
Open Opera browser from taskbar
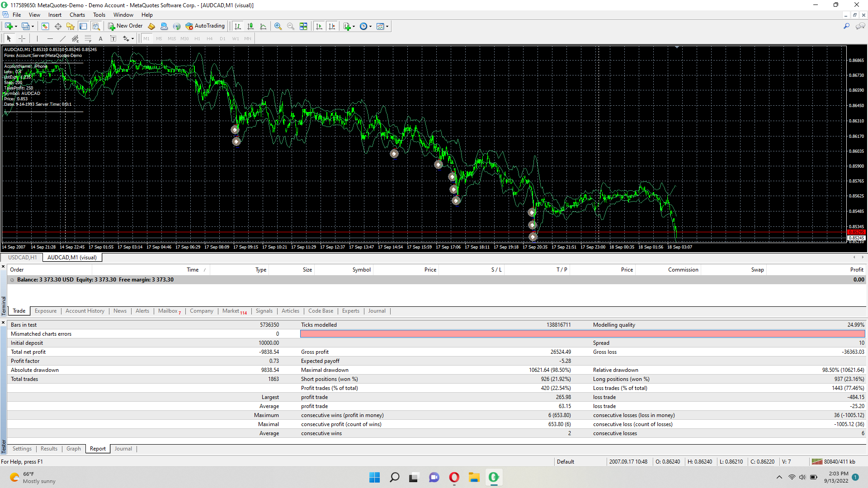pos(454,477)
